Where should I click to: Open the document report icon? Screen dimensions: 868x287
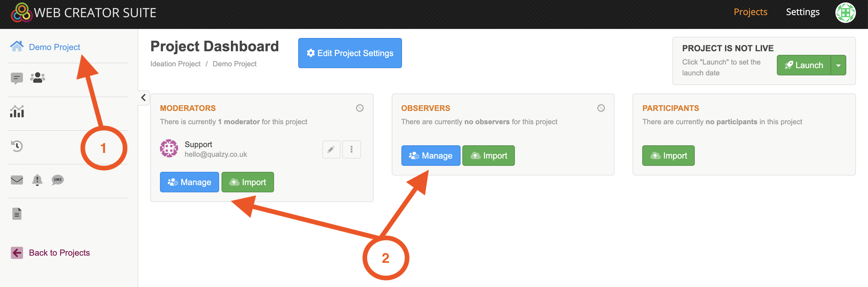pos(17,214)
